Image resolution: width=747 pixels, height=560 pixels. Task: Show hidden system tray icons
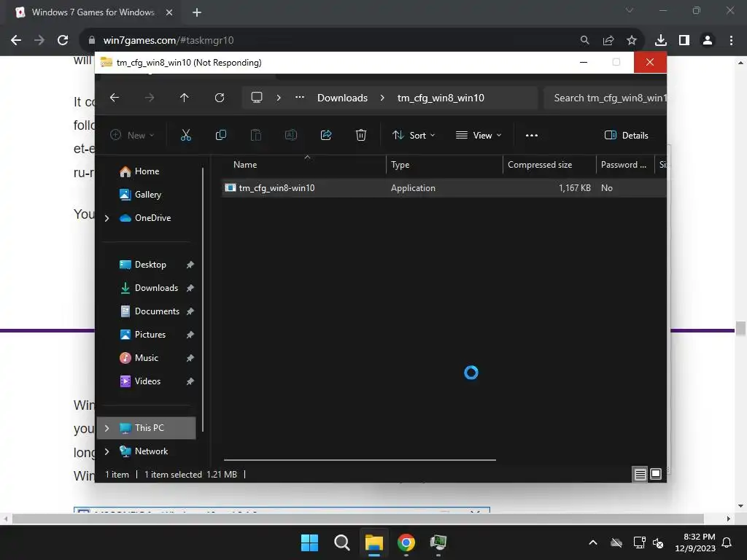[593, 542]
